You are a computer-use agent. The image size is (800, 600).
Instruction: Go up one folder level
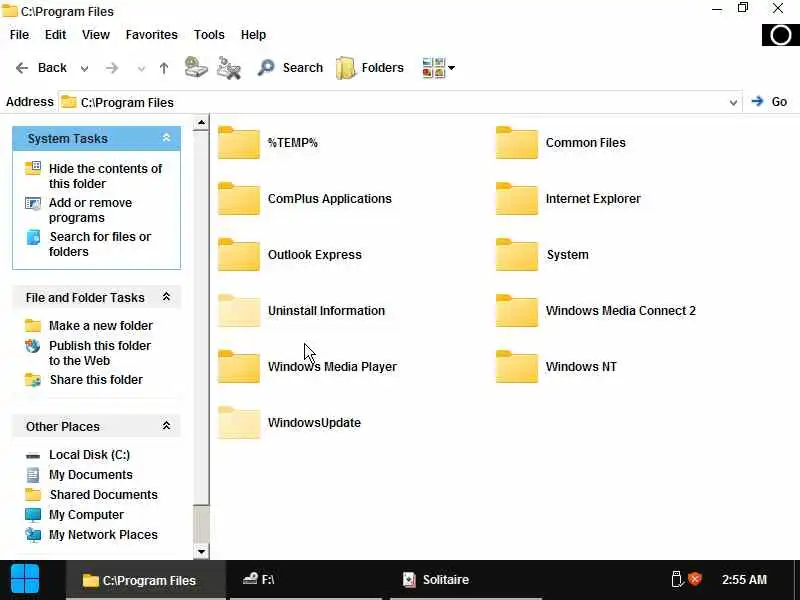[164, 68]
